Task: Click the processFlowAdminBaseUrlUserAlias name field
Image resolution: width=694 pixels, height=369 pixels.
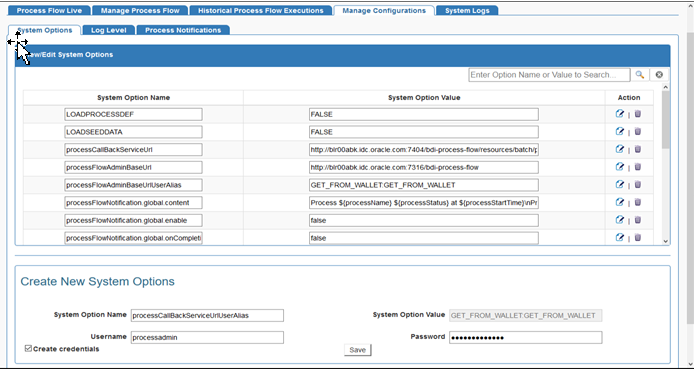Action: pos(133,185)
